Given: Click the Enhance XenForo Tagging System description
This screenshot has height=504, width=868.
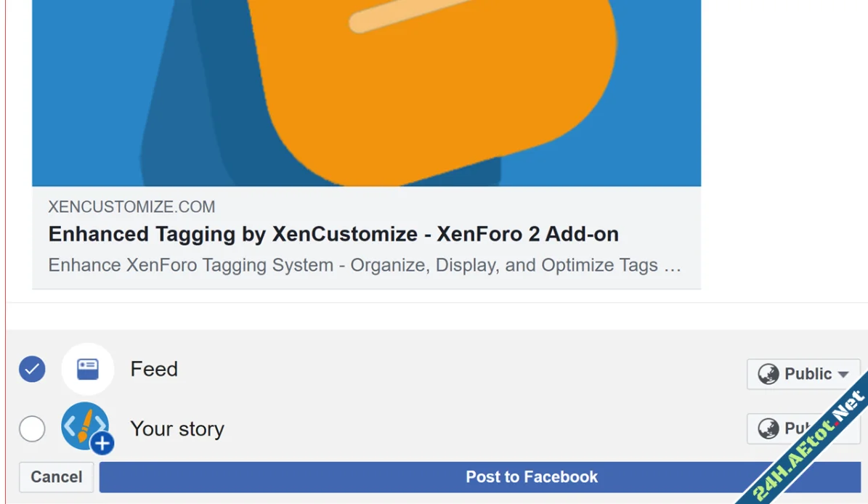Looking at the screenshot, I should 365,265.
